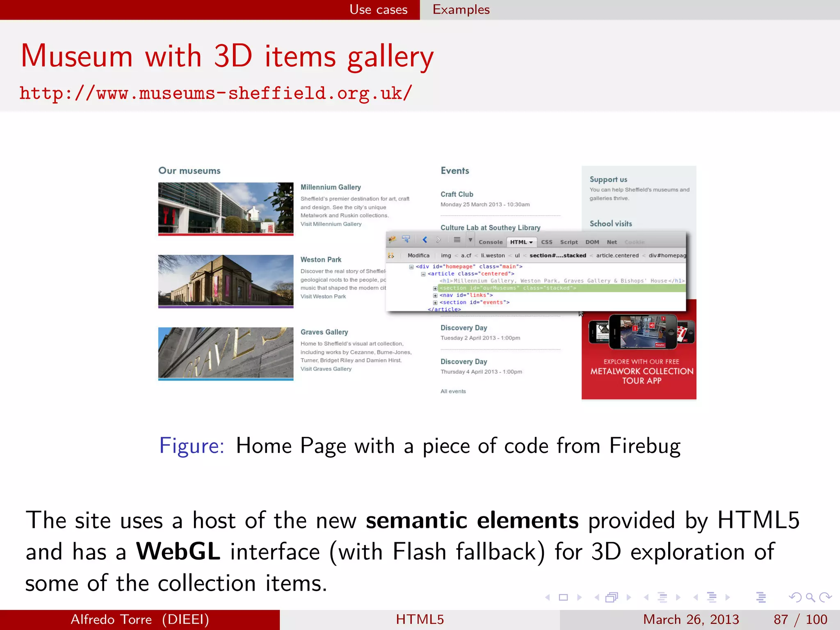Screen dimensions: 840x630
Task: Click the School visits heading
Action: (x=611, y=224)
